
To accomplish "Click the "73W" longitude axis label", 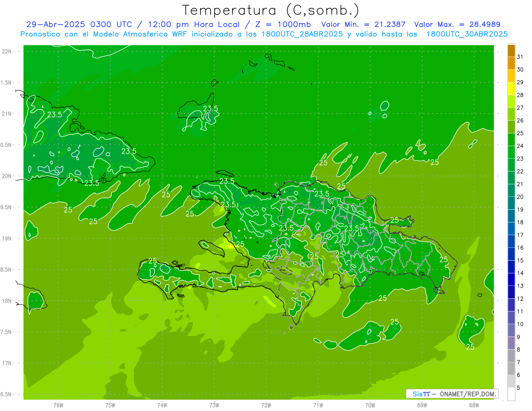I will (x=214, y=405).
